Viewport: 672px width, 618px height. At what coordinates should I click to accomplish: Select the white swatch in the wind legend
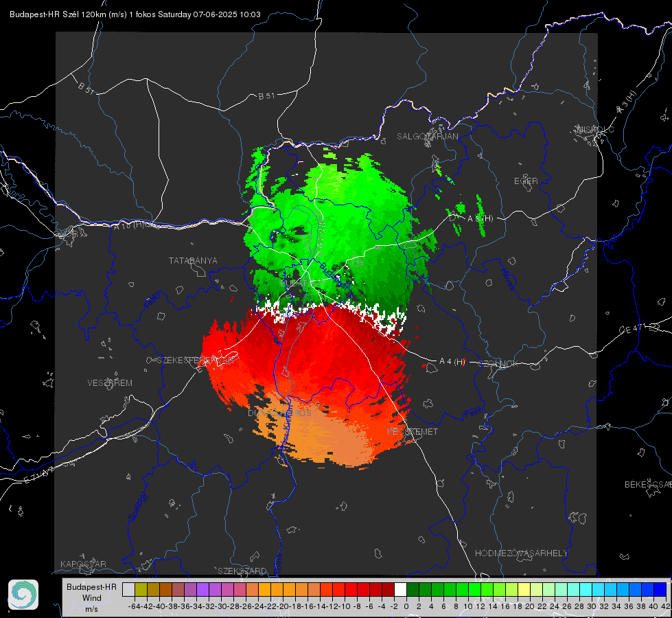(400, 590)
